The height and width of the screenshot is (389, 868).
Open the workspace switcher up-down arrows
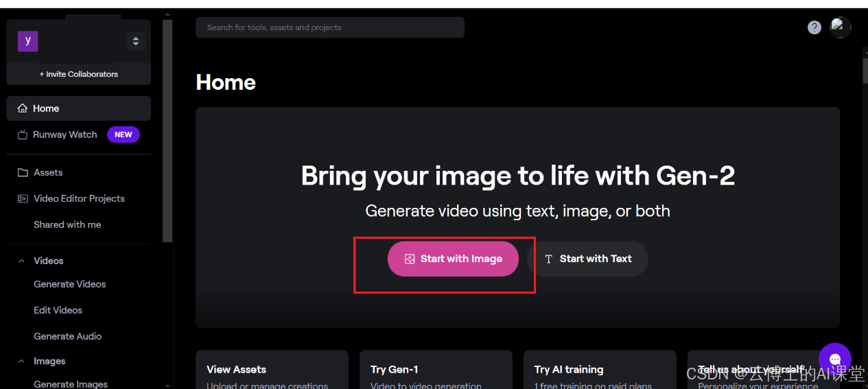pos(136,41)
